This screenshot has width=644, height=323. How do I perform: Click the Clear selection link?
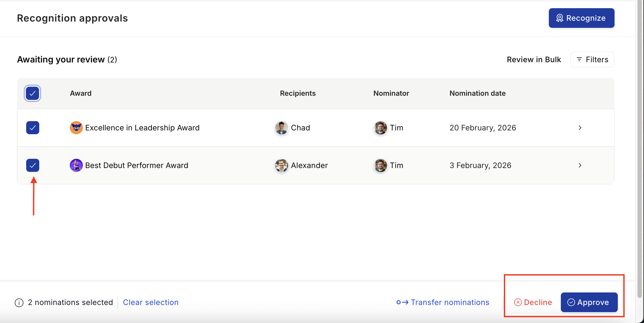click(x=151, y=302)
